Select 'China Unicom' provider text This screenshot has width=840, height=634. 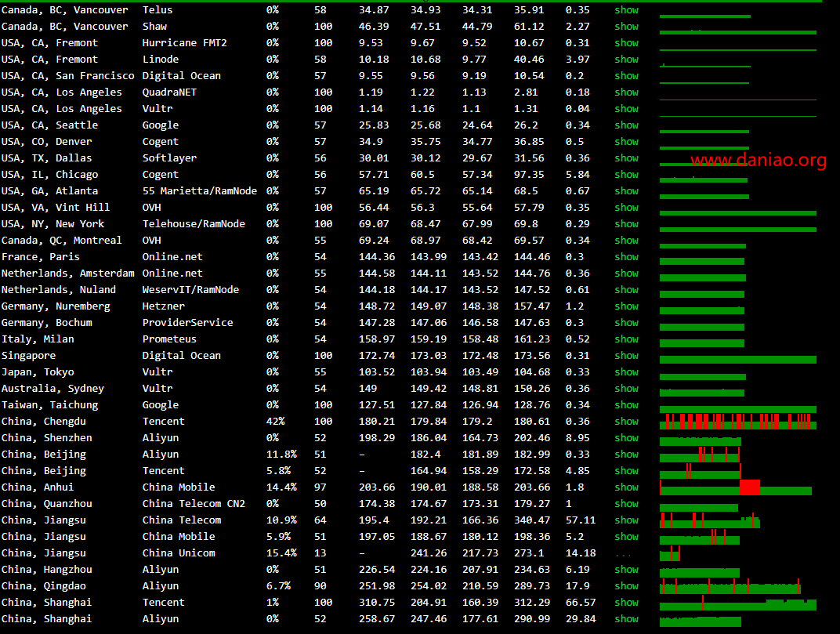coord(179,553)
